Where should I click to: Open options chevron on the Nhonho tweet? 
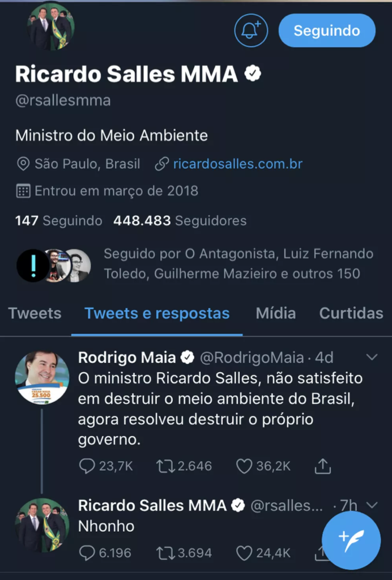[x=372, y=505]
